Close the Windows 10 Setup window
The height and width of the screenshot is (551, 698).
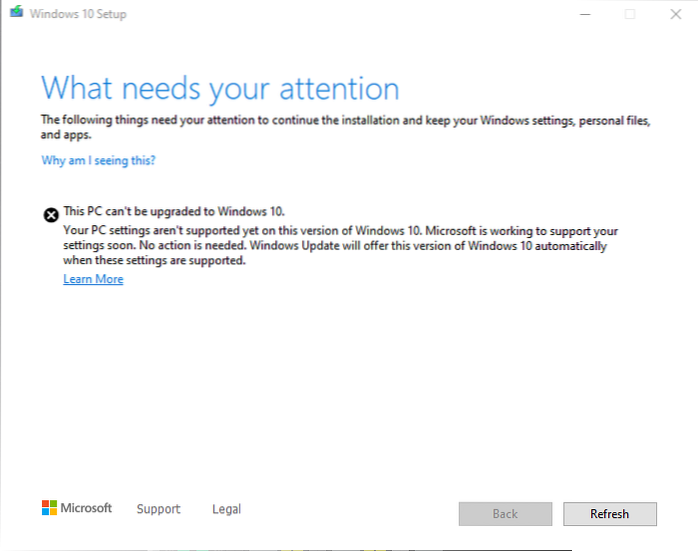[x=675, y=15]
